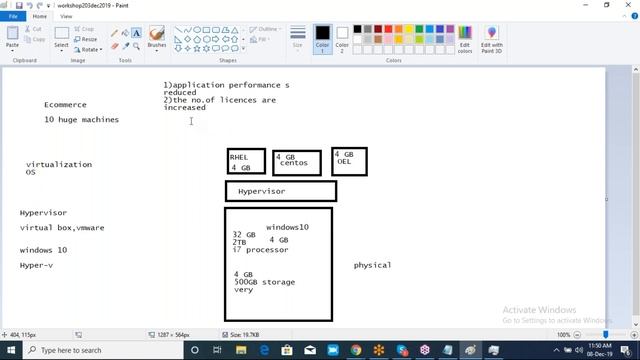
Task: Open the Action Center notifications icon
Action: pyautogui.click(x=626, y=350)
